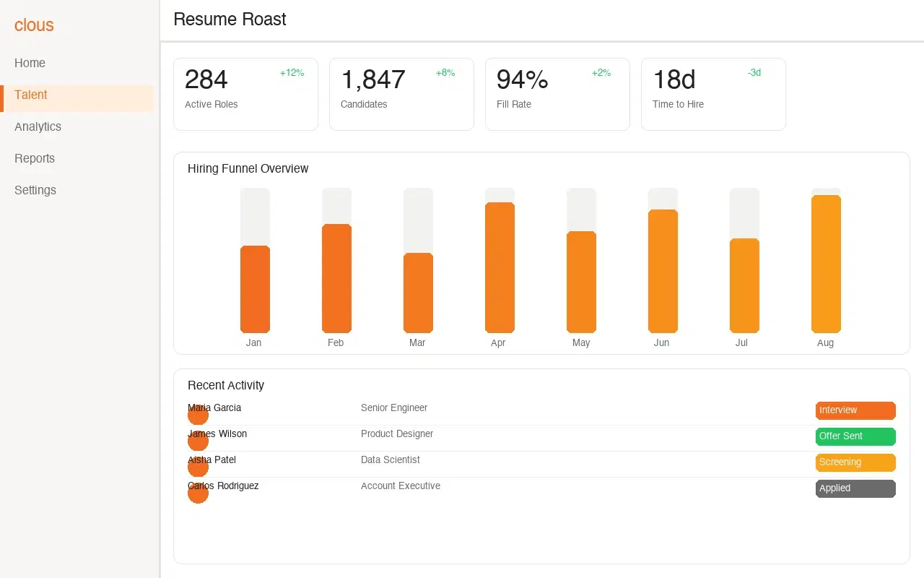Screen dimensions: 924x578
Task: Click the clous logo
Action: (x=34, y=25)
